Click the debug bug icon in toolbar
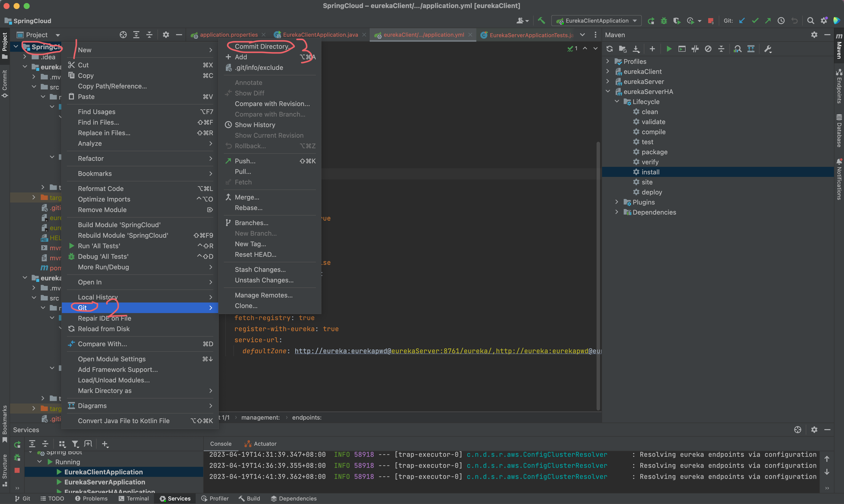The height and width of the screenshot is (504, 844). (663, 21)
